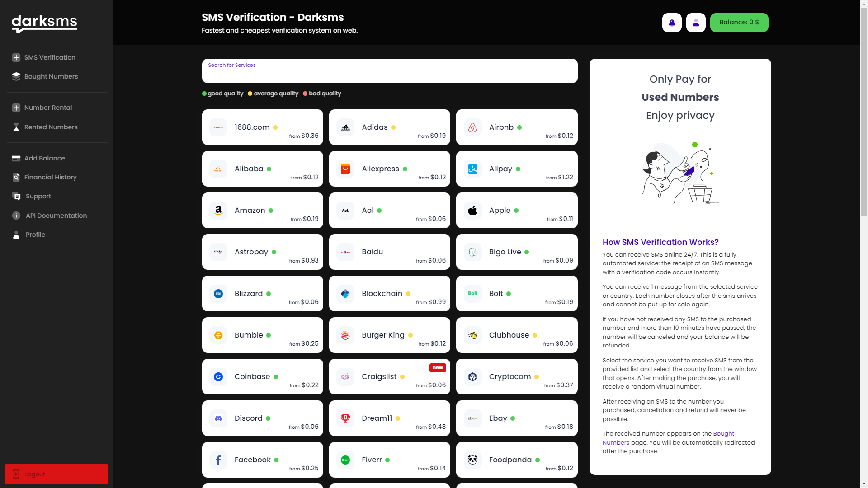Click the Foodpanda panda icon
This screenshot has height=488, width=868.
click(472, 460)
